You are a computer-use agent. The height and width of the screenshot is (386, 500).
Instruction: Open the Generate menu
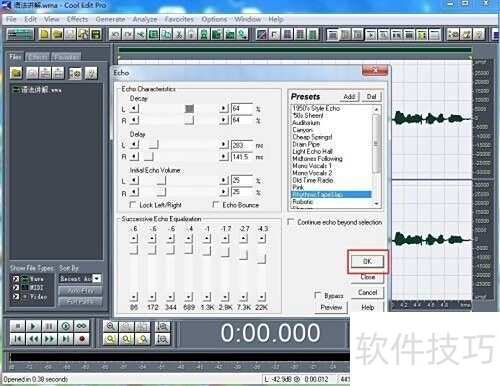tap(110, 19)
